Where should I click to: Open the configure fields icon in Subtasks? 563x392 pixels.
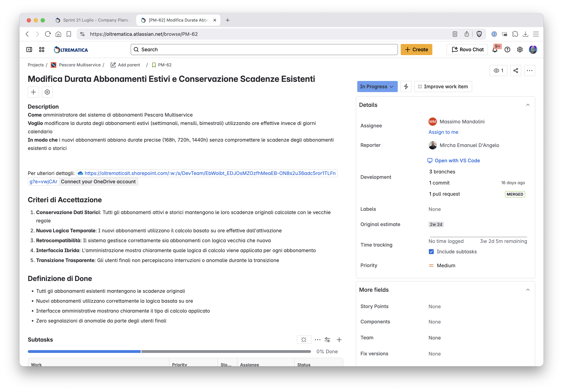tap(328, 340)
